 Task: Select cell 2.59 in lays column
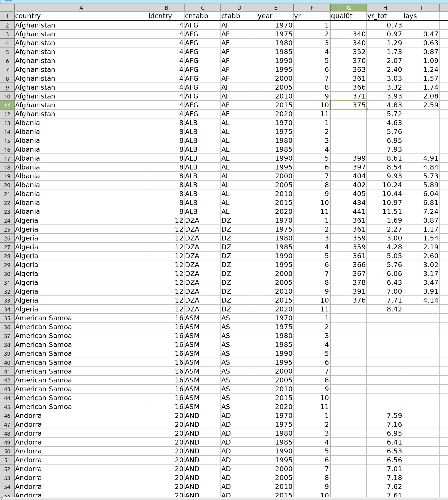[x=421, y=105]
